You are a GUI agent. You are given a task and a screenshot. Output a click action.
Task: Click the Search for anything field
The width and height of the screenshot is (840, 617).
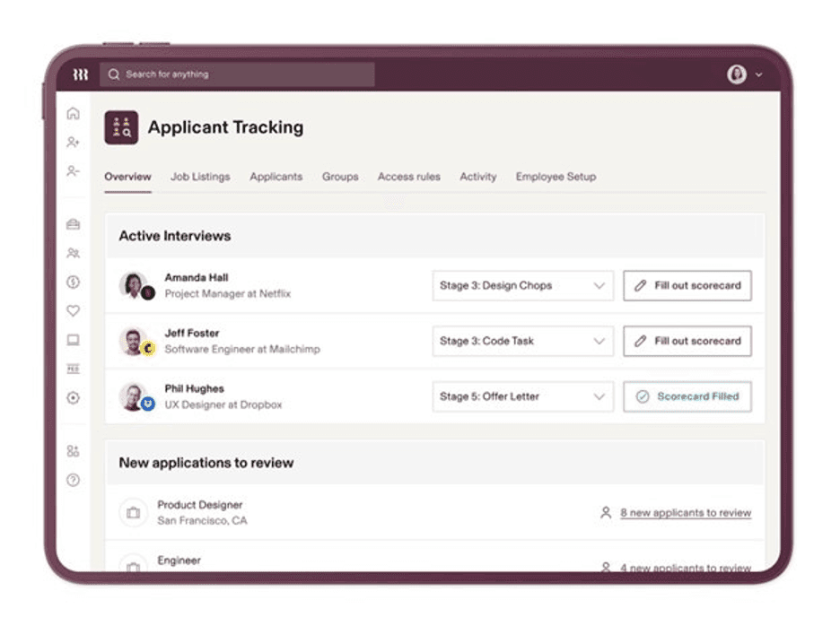(238, 74)
